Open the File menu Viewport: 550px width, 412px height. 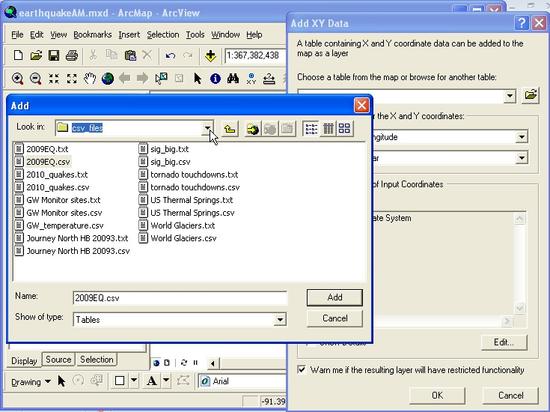[x=17, y=35]
